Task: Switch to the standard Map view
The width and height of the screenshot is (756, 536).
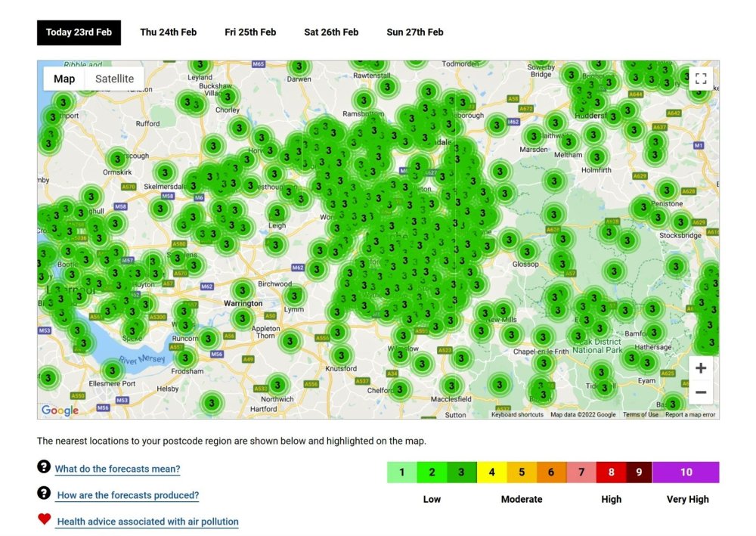Action: [64, 79]
